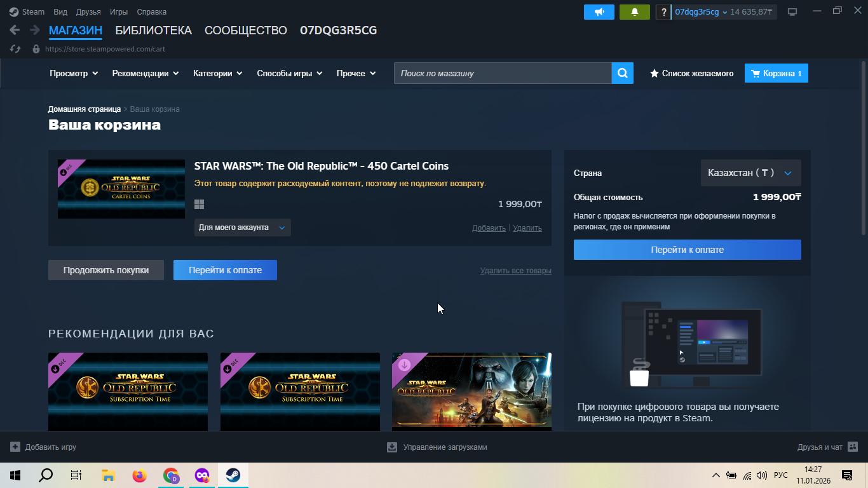Open the Казахстан country dropdown
Viewport: 868px width, 488px height.
pos(750,173)
